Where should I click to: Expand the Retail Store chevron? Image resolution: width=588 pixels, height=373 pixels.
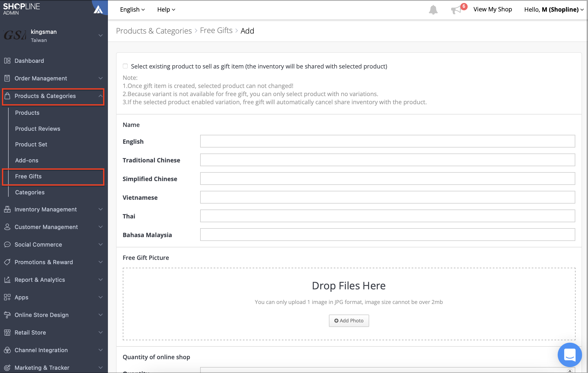(101, 332)
